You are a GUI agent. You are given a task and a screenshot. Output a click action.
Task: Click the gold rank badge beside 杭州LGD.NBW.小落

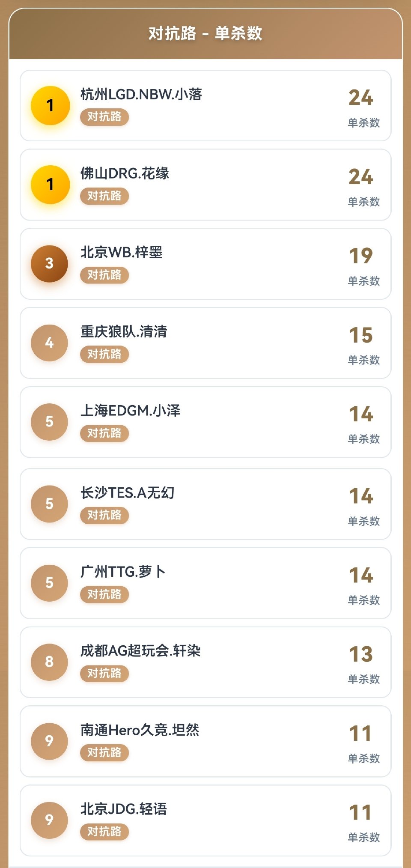[x=50, y=105]
